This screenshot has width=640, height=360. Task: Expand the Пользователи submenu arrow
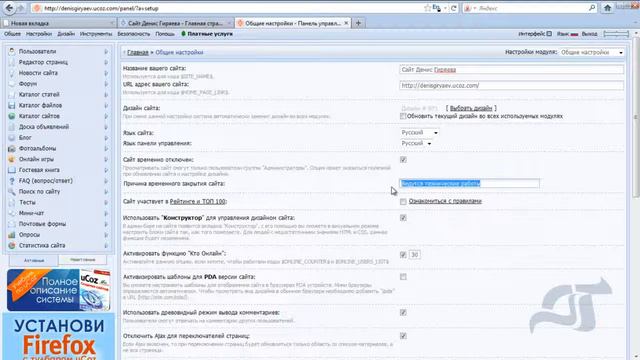(106, 51)
